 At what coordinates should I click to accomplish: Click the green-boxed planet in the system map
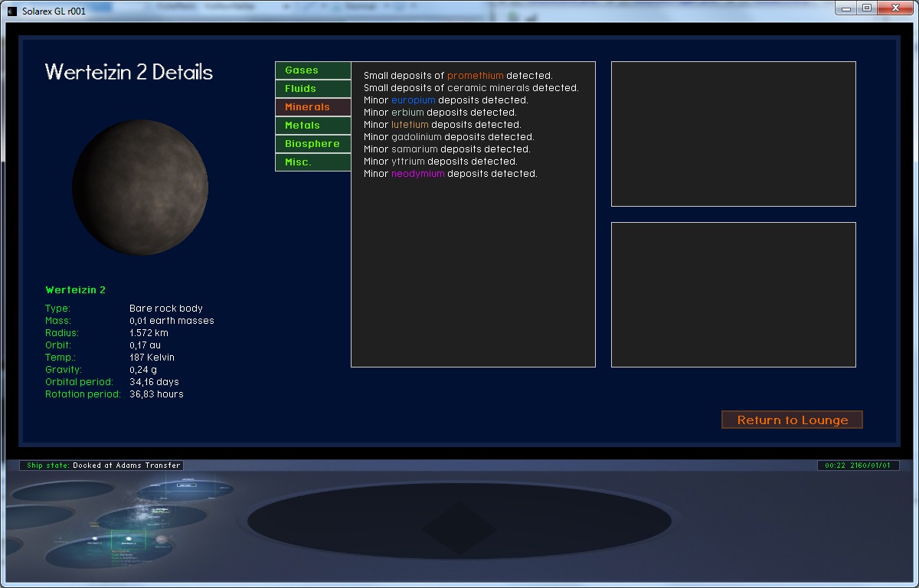click(128, 539)
